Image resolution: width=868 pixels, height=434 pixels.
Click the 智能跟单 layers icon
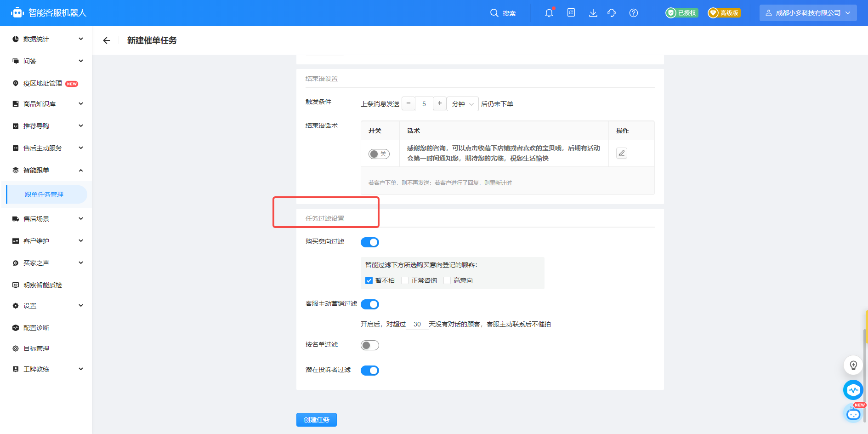(16, 170)
